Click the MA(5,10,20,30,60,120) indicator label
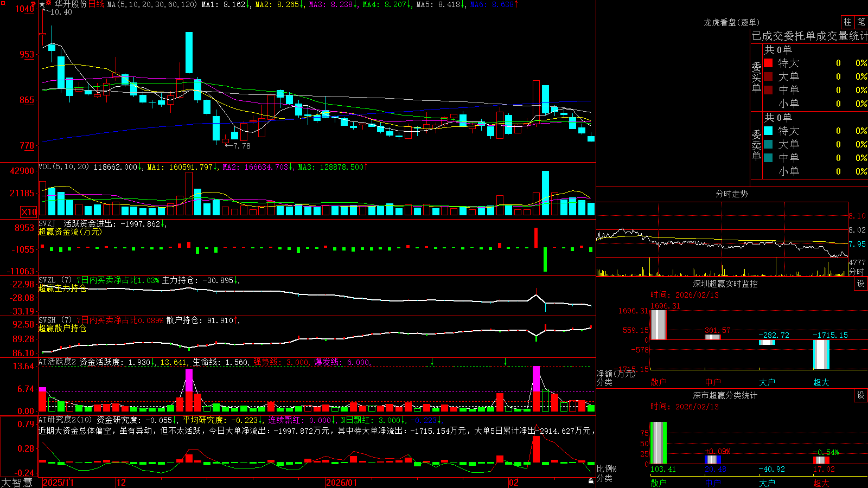This screenshot has height=488, width=868. point(152,4)
